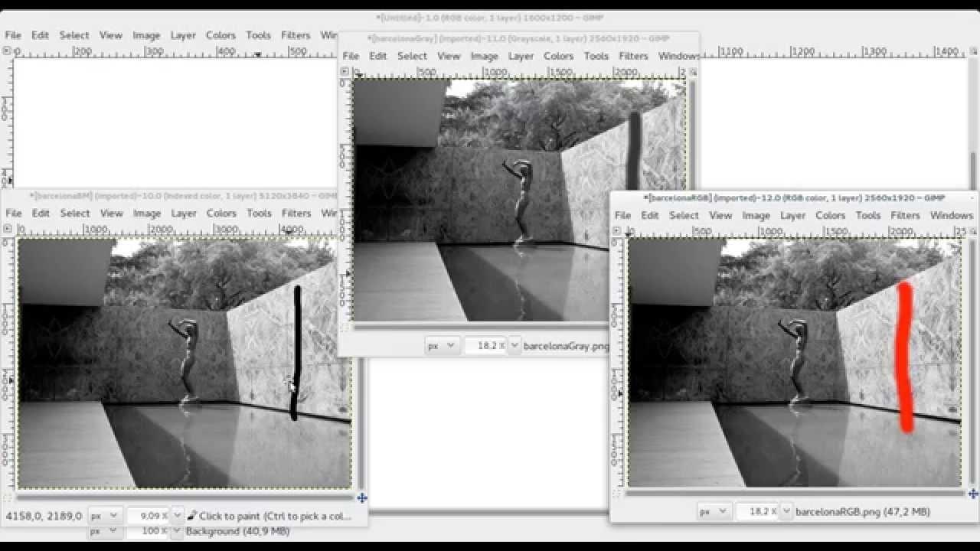Click zoom field showing 18.2% in barcelonaRGB
980x551 pixels.
[758, 511]
